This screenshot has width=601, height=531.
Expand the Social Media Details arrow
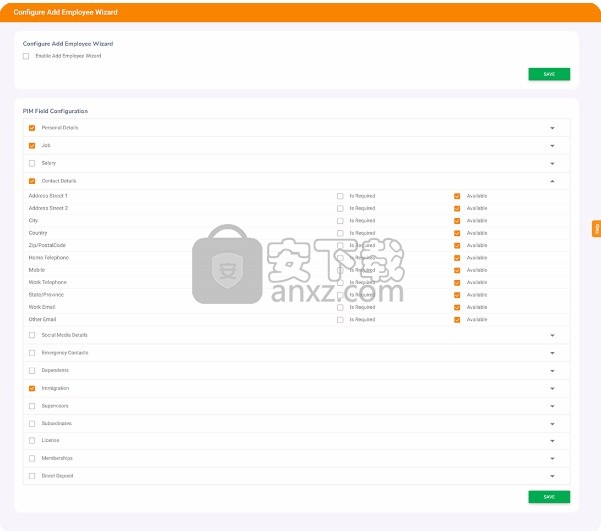pyautogui.click(x=552, y=335)
